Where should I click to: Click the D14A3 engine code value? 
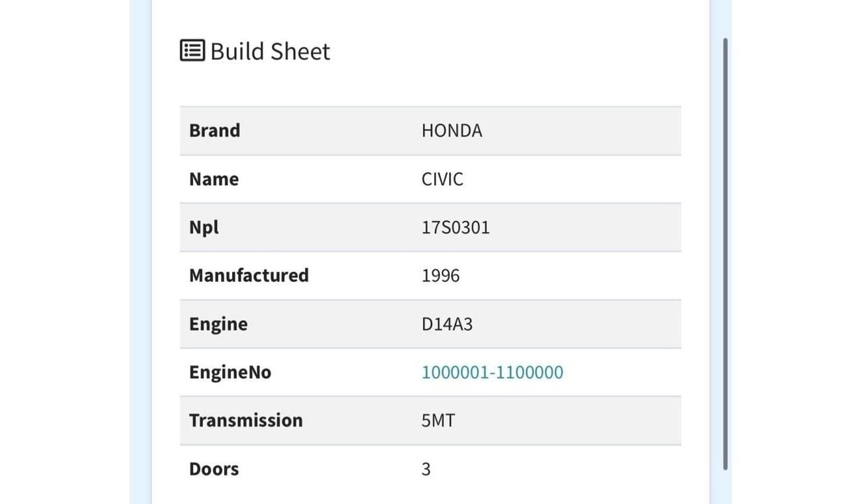447,324
